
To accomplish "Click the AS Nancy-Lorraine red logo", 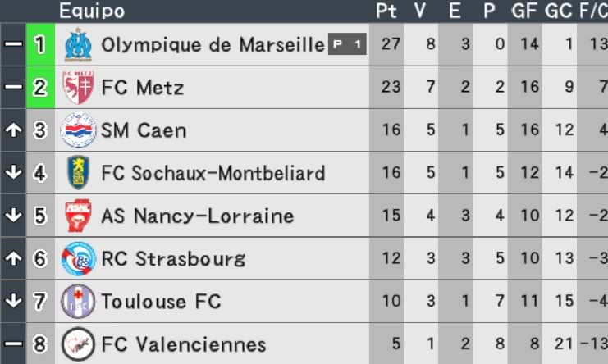I will (x=78, y=216).
